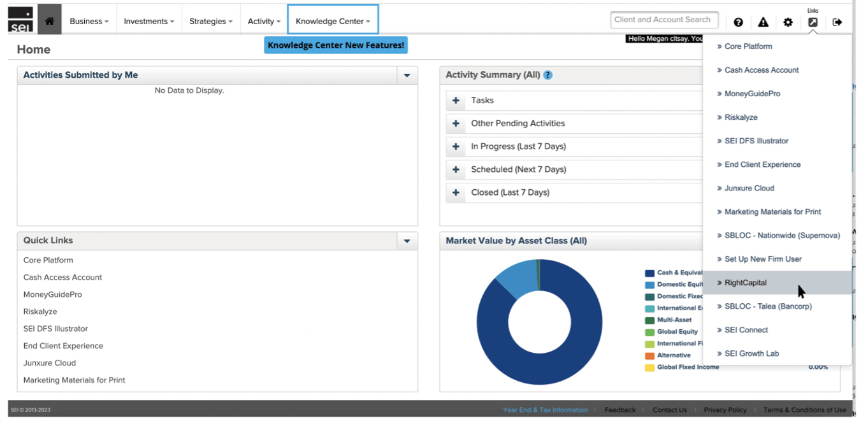Screen dimensions: 868x428
Task: Open the Investments menu
Action: coord(149,21)
